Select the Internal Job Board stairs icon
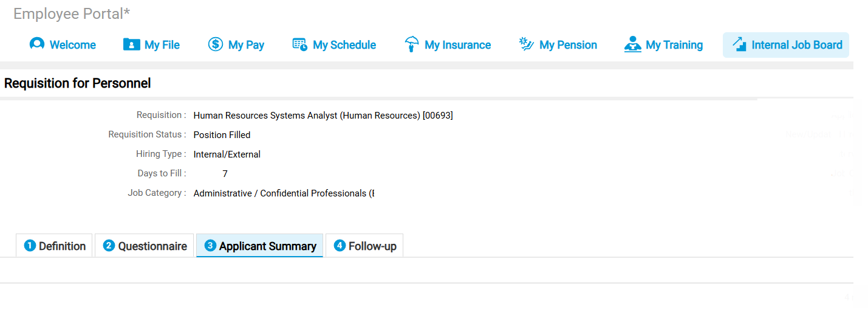Screen dimensions: 868x312 coord(739,44)
